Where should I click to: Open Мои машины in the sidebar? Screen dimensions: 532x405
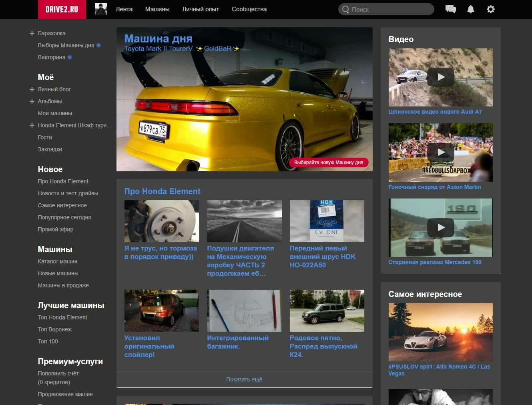click(55, 113)
